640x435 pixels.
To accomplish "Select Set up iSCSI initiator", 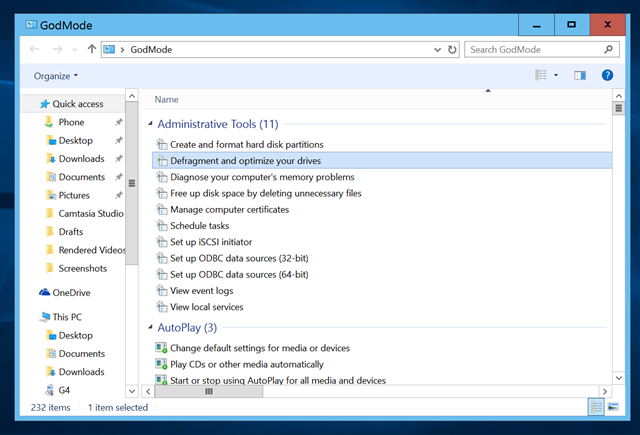I will click(x=211, y=242).
